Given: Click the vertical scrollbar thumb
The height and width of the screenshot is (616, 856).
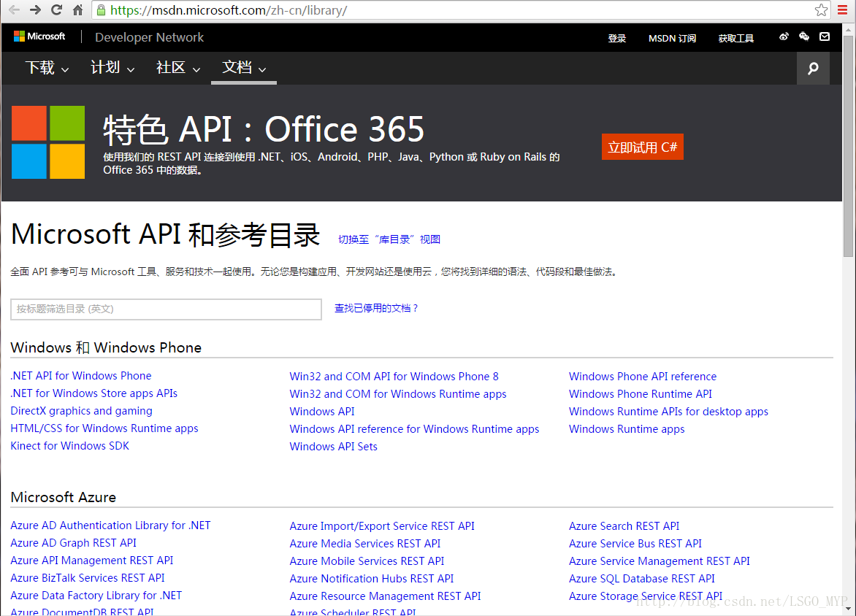Looking at the screenshot, I should pyautogui.click(x=848, y=146).
